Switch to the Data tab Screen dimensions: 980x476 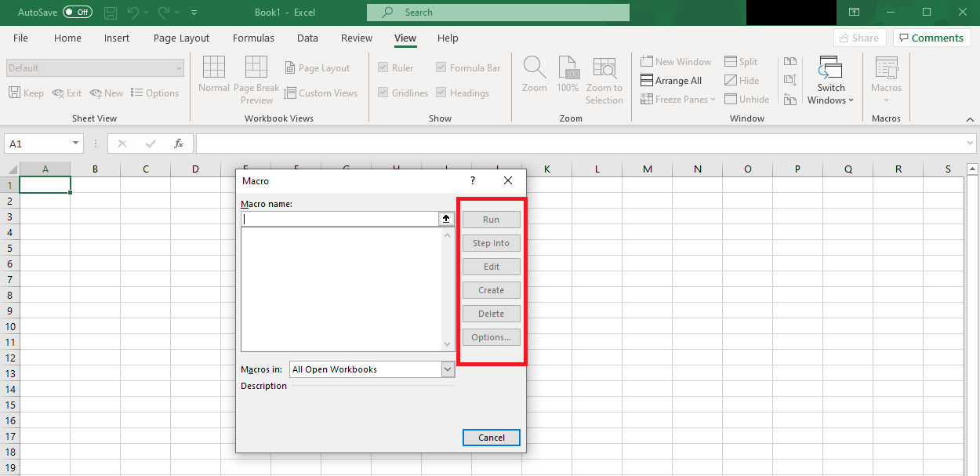point(307,38)
